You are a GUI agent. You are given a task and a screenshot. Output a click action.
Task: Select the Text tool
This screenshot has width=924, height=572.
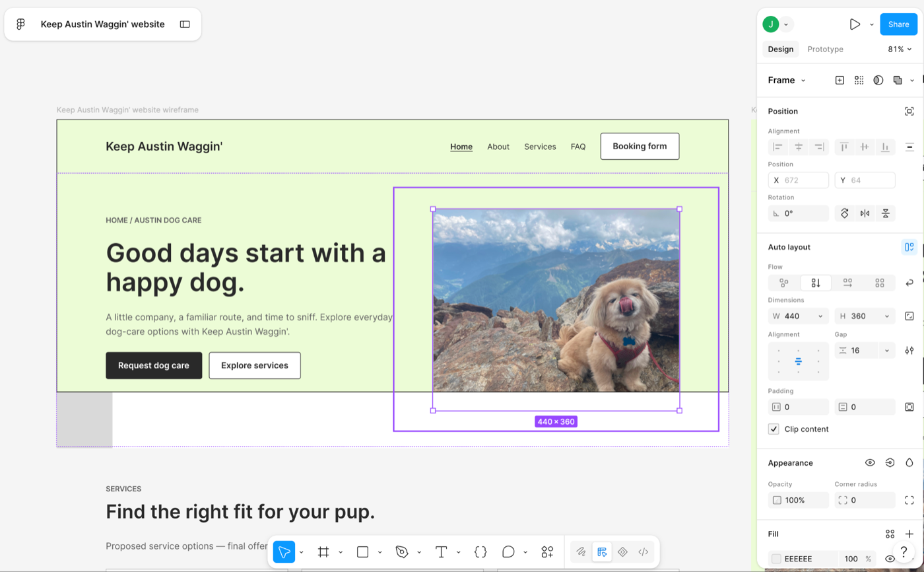(x=441, y=552)
